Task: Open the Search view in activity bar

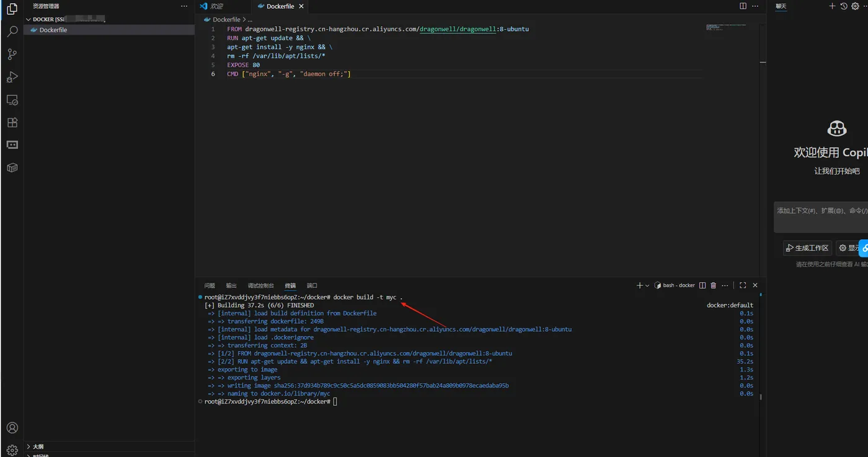Action: [12, 32]
